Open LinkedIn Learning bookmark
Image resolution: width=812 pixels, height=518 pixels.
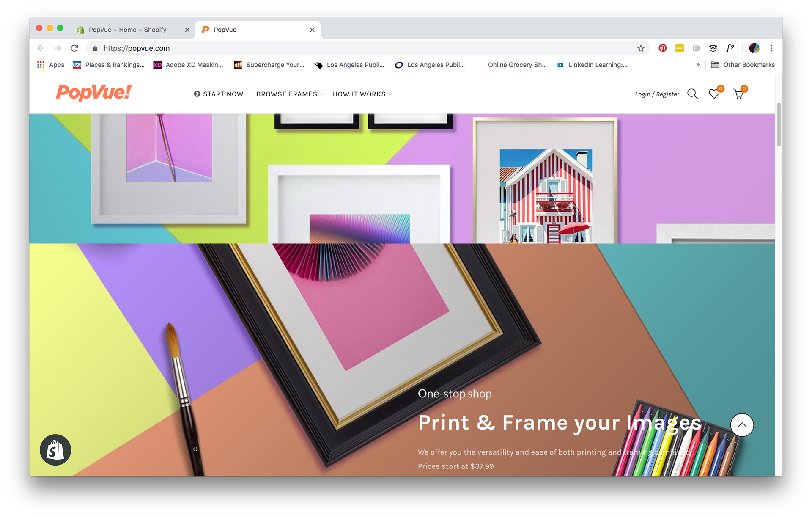[x=592, y=65]
